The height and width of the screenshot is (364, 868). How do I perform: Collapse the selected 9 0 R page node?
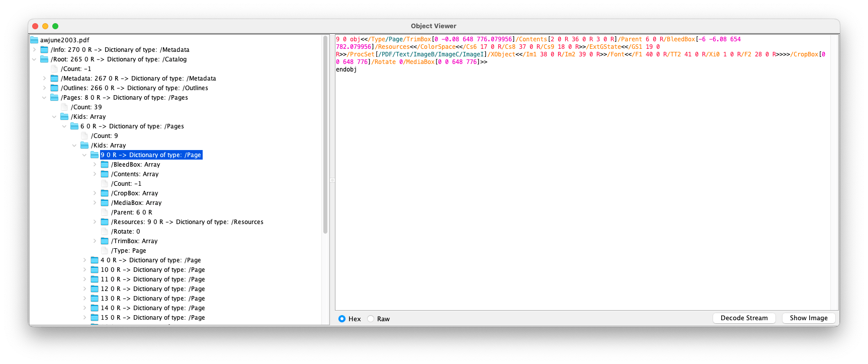84,155
